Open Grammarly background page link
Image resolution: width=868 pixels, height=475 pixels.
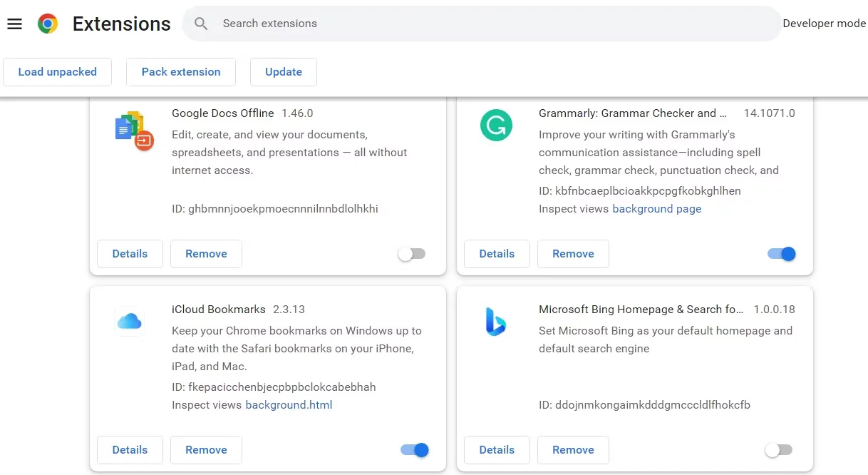click(x=656, y=209)
